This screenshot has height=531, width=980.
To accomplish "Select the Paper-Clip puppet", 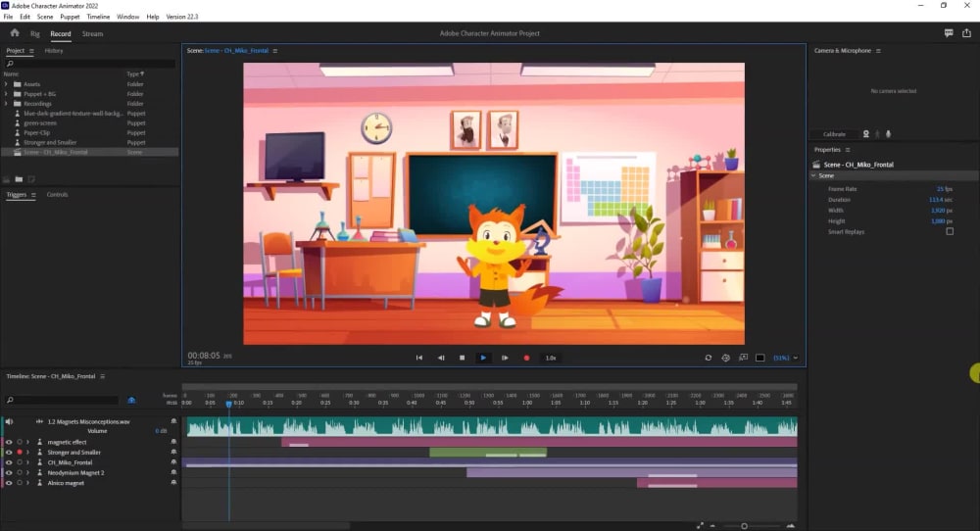I will tap(37, 133).
